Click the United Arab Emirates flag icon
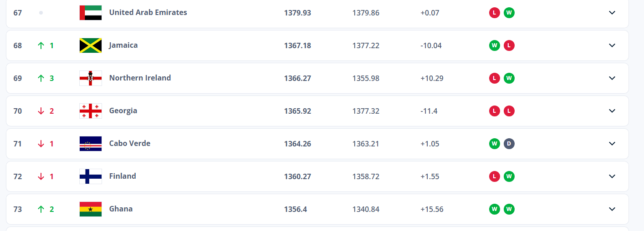 (x=91, y=13)
